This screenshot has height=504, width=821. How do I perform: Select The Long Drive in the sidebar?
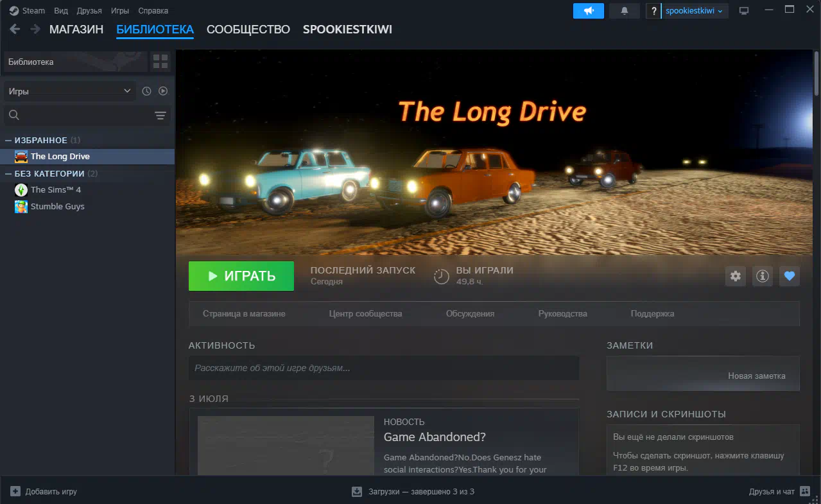[x=87, y=157]
